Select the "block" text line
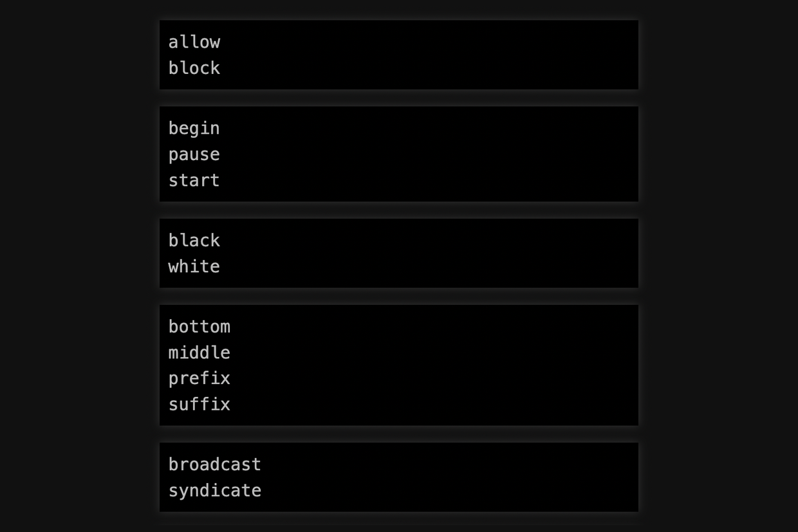 [x=194, y=68]
